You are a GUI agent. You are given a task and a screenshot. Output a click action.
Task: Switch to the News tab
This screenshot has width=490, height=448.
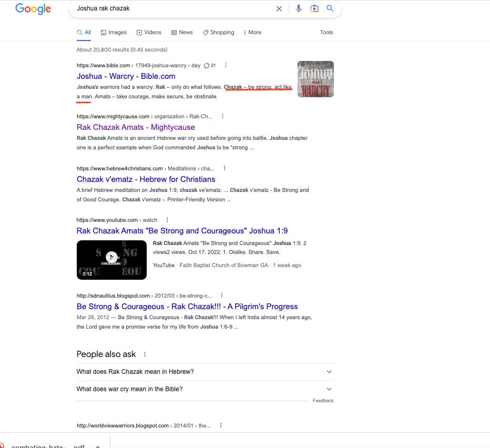[182, 32]
